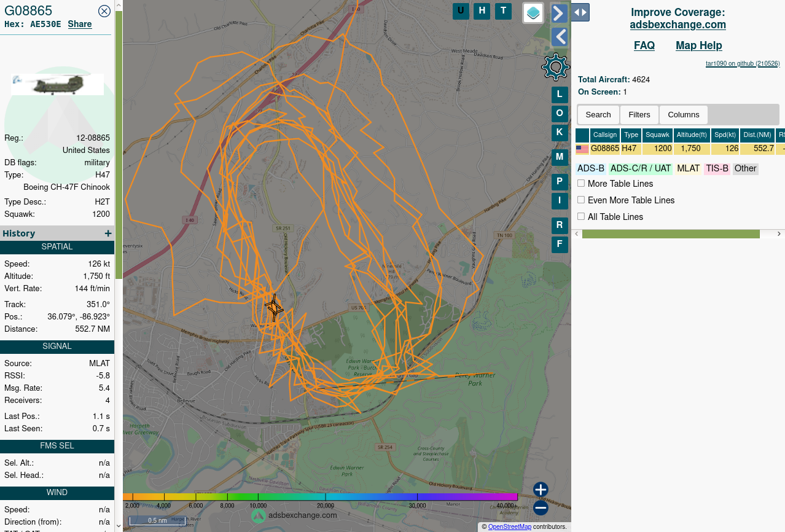Click the R map button
The width and height of the screenshot is (785, 532).
coord(560,225)
